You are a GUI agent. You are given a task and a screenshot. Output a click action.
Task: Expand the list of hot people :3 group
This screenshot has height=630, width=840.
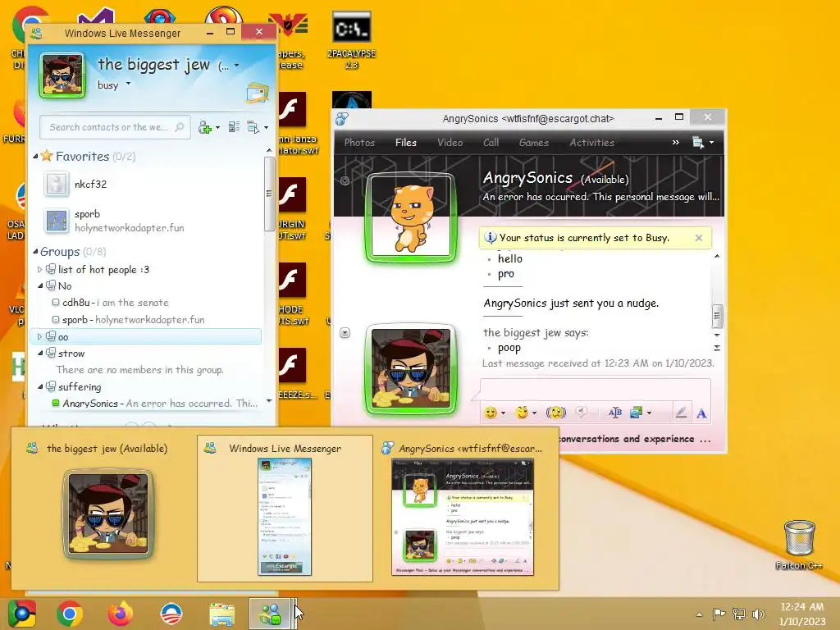(39, 269)
